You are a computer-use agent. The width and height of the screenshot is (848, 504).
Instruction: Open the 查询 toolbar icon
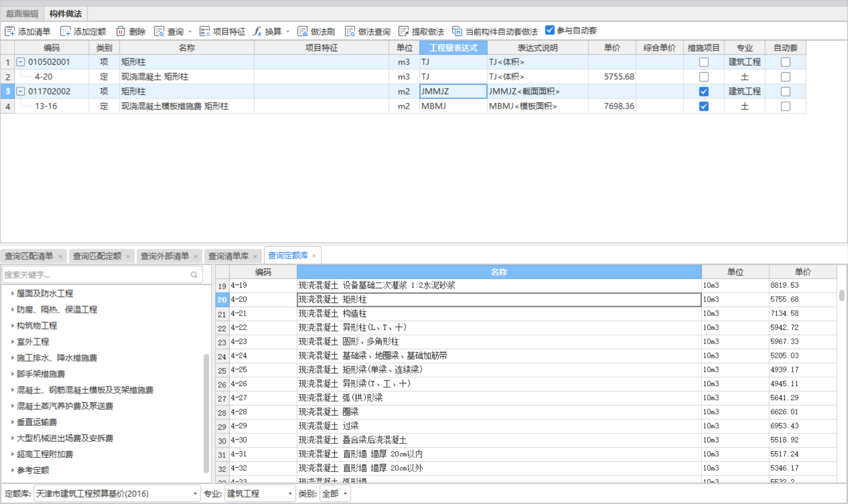point(159,32)
